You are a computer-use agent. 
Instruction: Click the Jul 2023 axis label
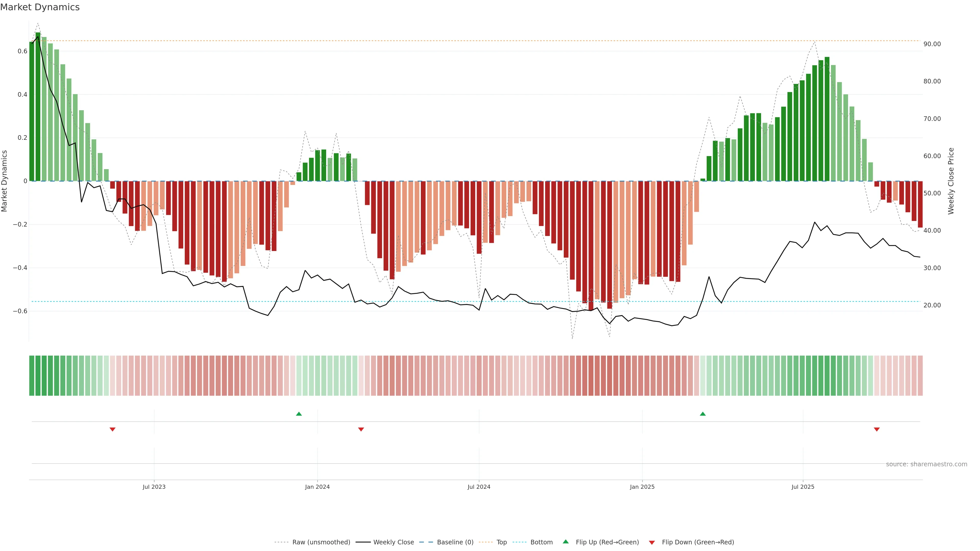(x=154, y=487)
